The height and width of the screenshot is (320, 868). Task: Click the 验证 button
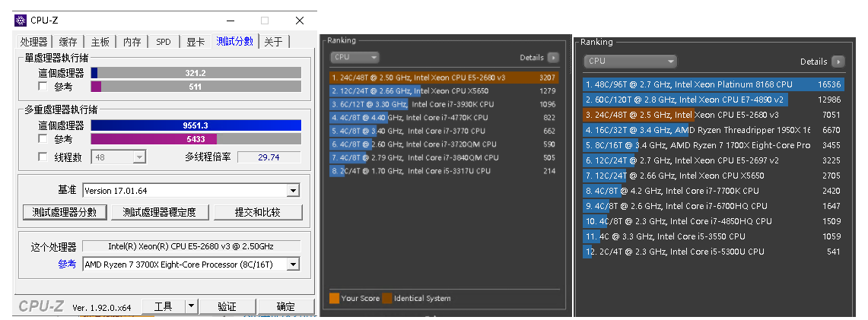click(x=227, y=306)
